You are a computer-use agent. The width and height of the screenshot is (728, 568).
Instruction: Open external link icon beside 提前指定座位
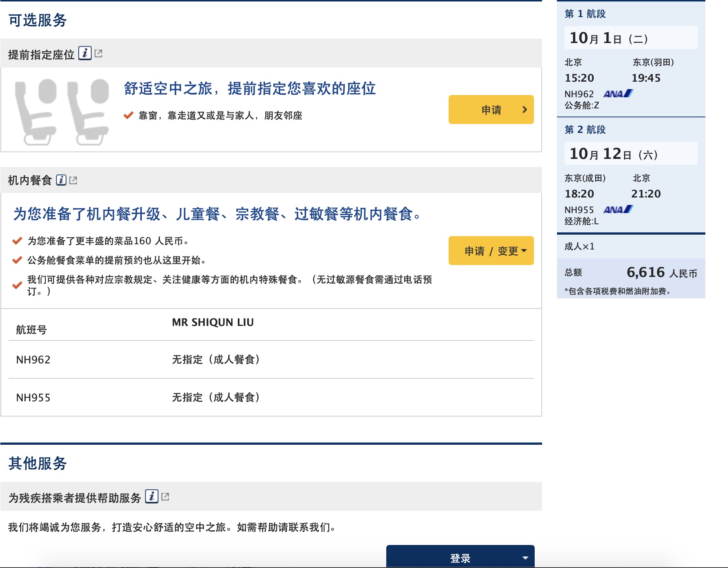tap(98, 53)
